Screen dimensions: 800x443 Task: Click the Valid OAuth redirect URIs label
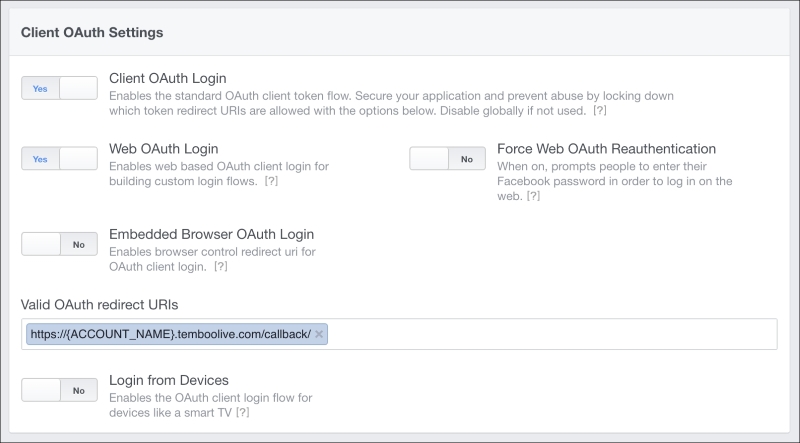(99, 305)
